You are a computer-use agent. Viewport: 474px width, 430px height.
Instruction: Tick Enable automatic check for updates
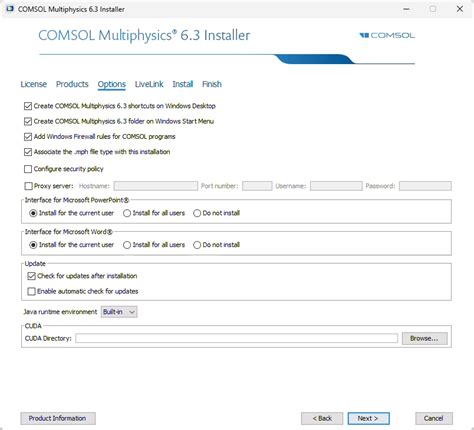31,291
